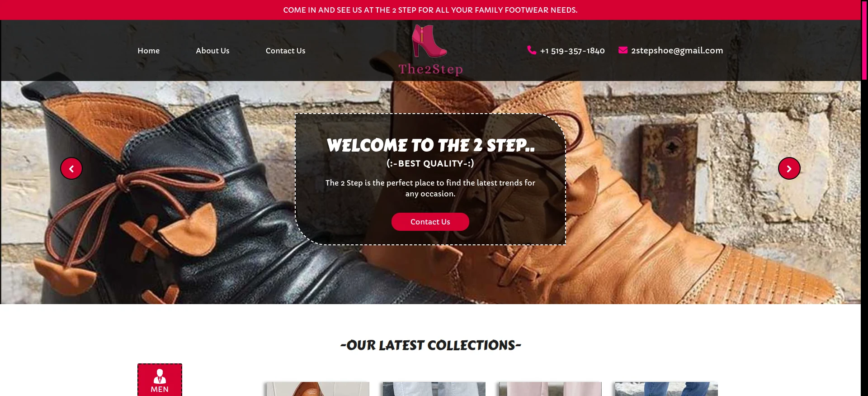This screenshot has width=868, height=396.
Task: Click phone number +1 519-357-1840
Action: pos(572,51)
